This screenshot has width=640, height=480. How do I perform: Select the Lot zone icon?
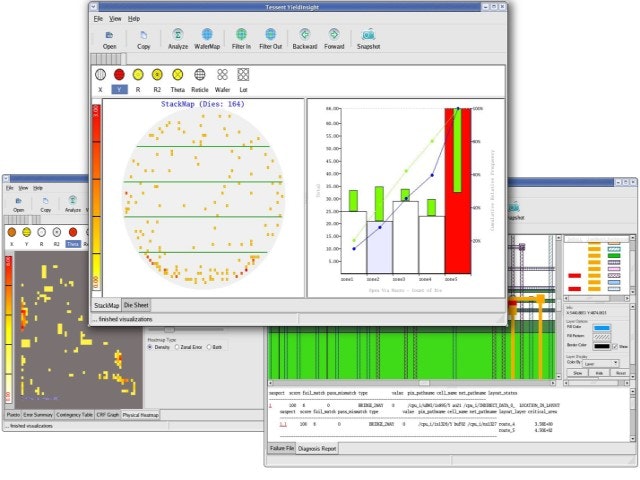(243, 75)
